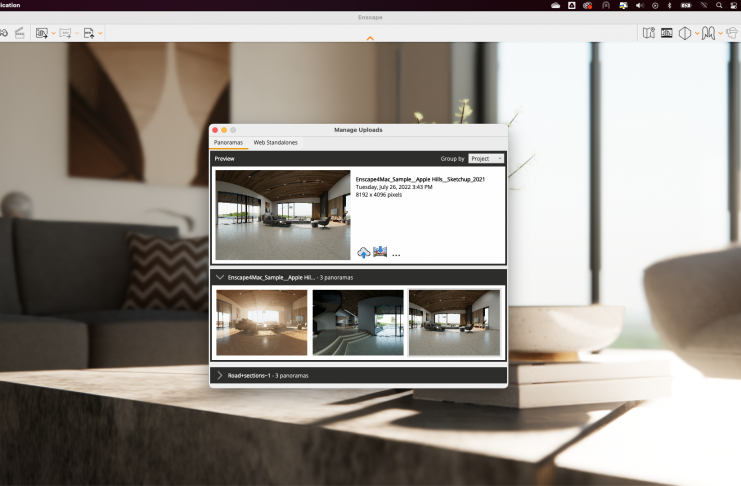Open the Group by Project dropdown
The image size is (741, 486).
(486, 158)
